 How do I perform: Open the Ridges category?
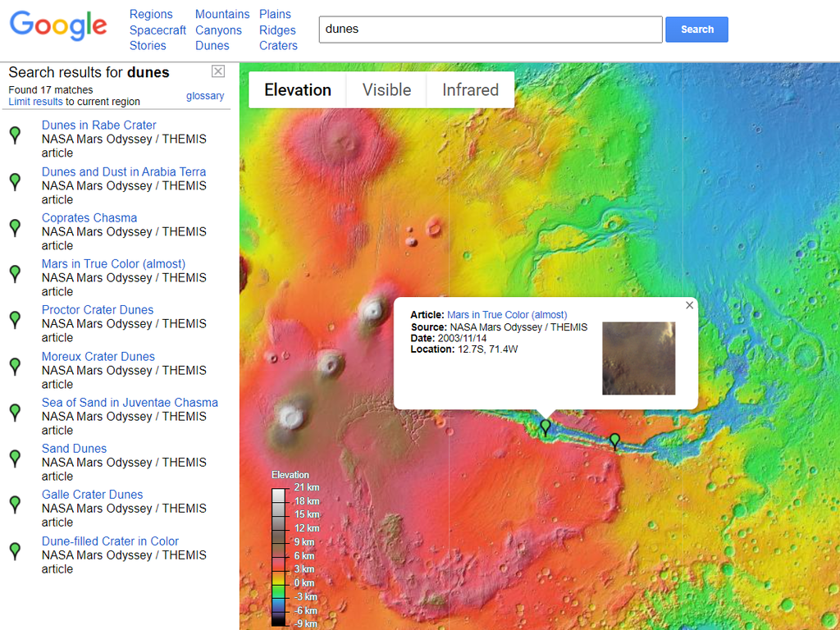coord(277,30)
